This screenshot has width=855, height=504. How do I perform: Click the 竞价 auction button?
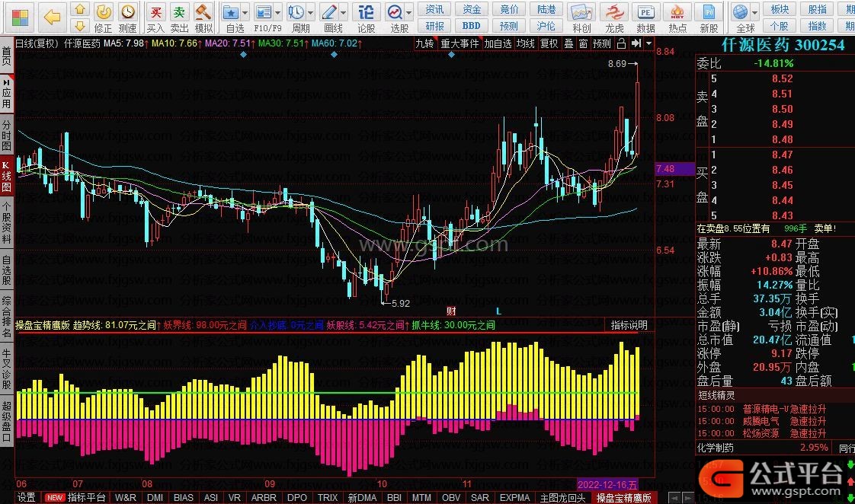pyautogui.click(x=509, y=9)
